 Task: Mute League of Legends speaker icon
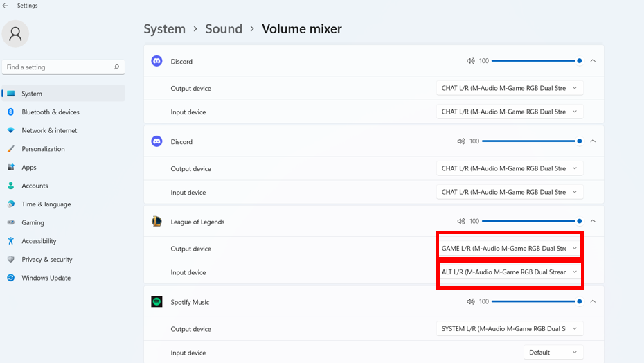coord(461,221)
